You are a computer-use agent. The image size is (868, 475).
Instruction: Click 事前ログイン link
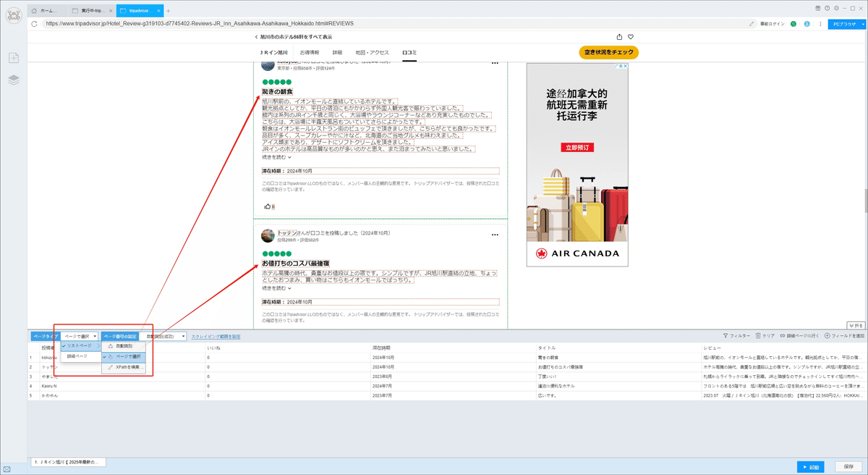click(773, 24)
